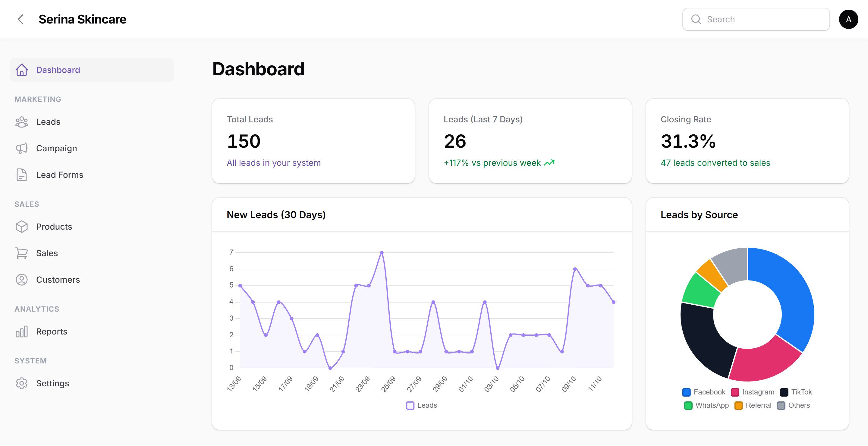Open the user avatar labeled A
The width and height of the screenshot is (868, 446).
pos(848,19)
